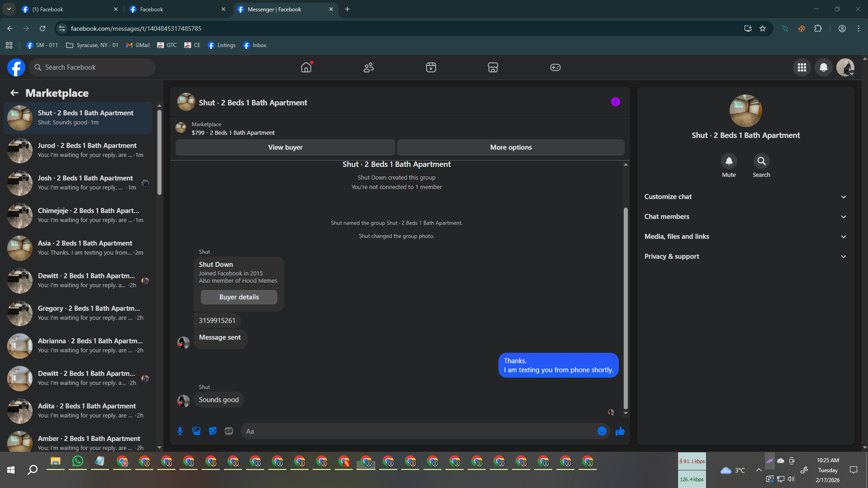This screenshot has height=488, width=868.
Task: Open the emoji picker icon
Action: tap(602, 431)
